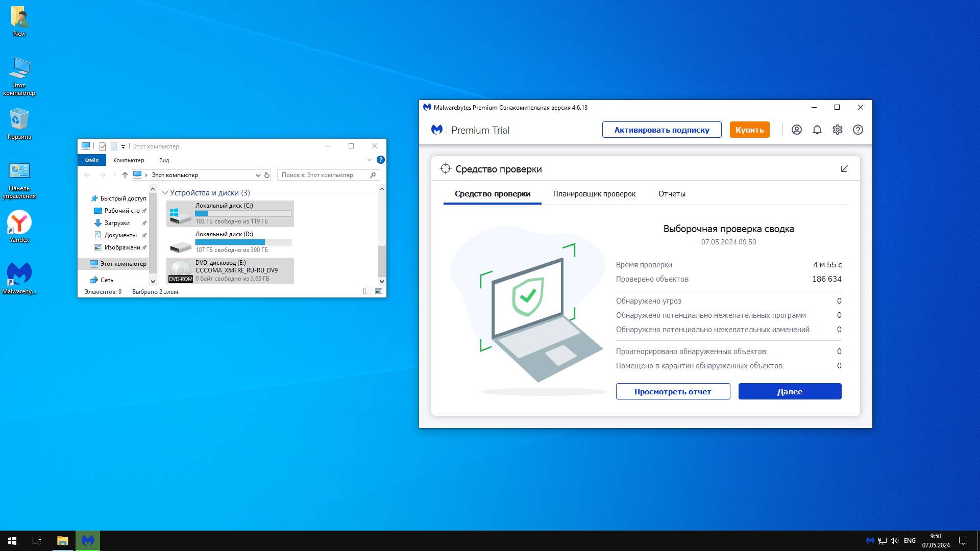Open Malwarebytes settings gear

(837, 130)
